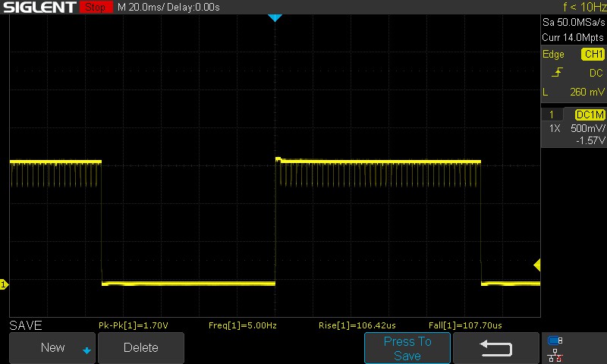Viewport: 607px width, 364px height.
Task: Select the DC1M coupling label
Action: [589, 115]
